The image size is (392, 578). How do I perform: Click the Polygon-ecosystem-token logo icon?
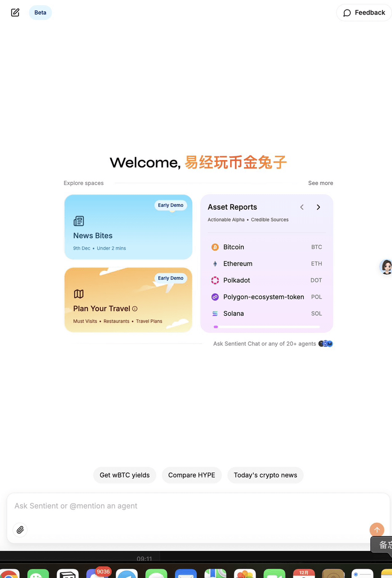(x=215, y=297)
